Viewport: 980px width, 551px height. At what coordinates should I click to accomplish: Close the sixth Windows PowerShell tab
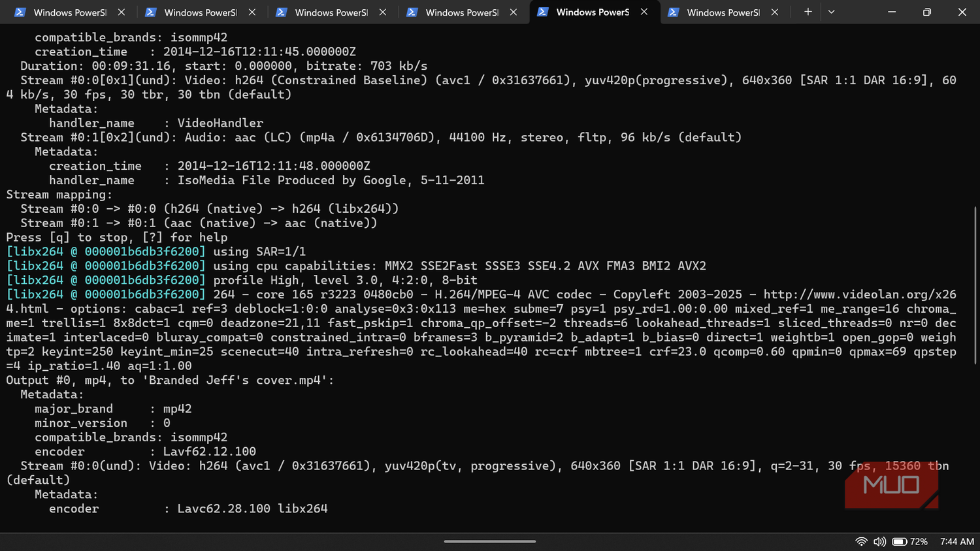[x=775, y=12]
